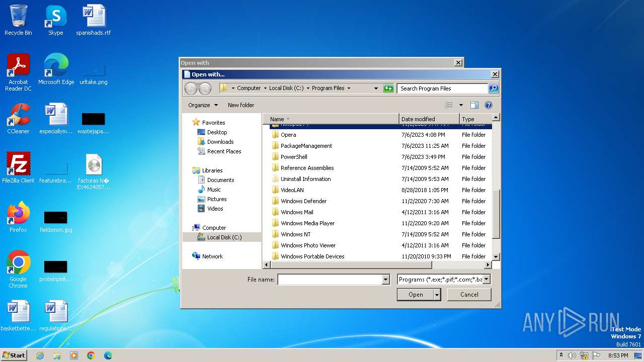Select Documents library in navigation pane
644x362 pixels.
220,180
